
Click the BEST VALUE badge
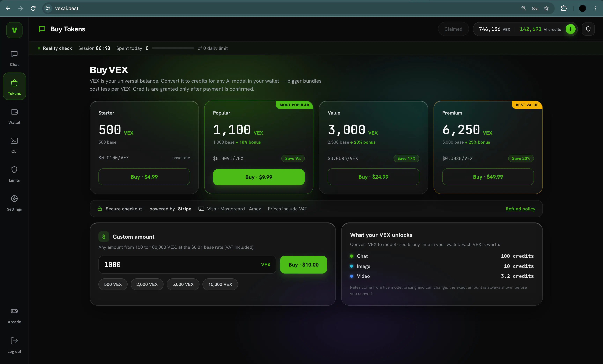527,105
